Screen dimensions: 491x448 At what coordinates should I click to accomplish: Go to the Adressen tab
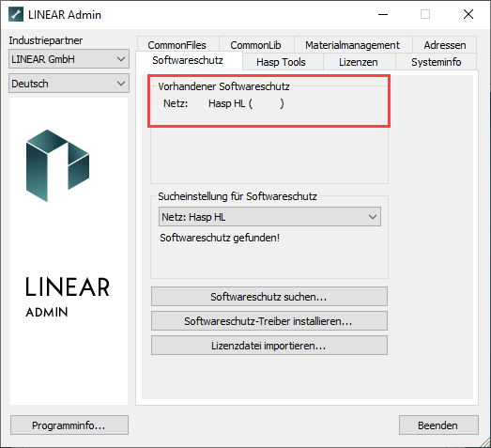(445, 45)
